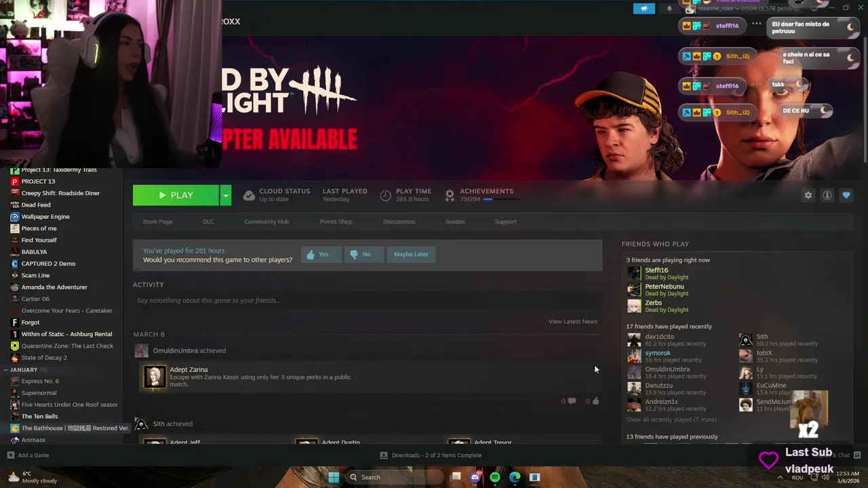The width and height of the screenshot is (868, 488).
Task: Select CAPTURED 2 Demo in library
Action: [48, 264]
